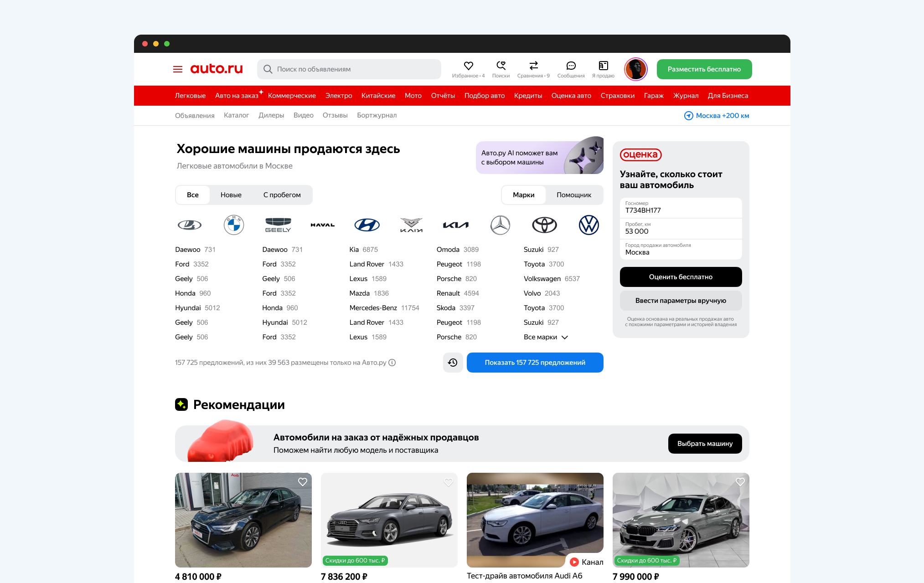Go to 'Отзывы' subnav tab
Image resolution: width=924 pixels, height=583 pixels.
(x=335, y=115)
